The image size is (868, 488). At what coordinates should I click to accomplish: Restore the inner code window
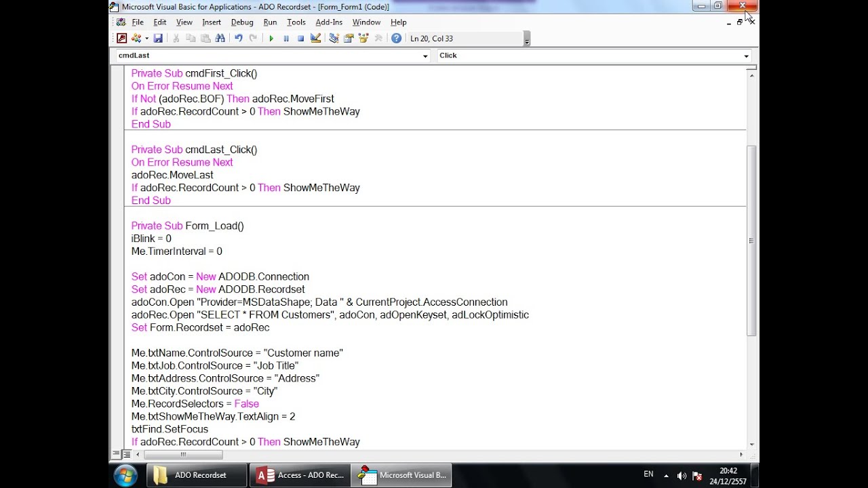(x=739, y=22)
